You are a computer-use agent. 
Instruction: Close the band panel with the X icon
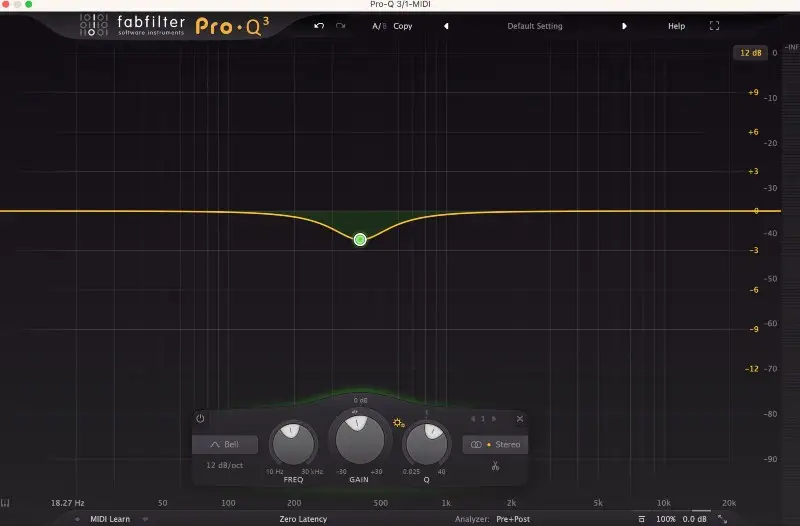(520, 419)
